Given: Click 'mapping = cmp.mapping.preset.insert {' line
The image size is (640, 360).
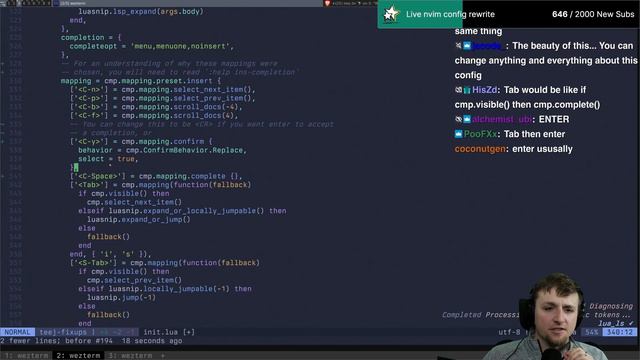Looking at the screenshot, I should [141, 81].
